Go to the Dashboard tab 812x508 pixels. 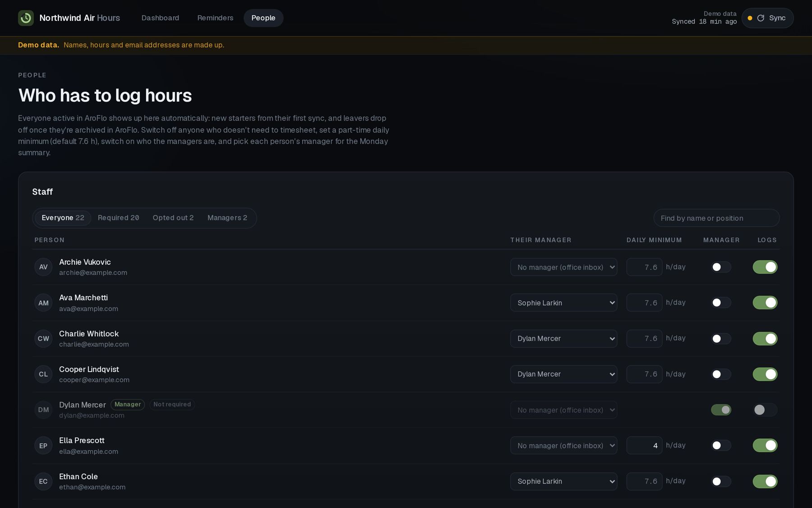[160, 18]
